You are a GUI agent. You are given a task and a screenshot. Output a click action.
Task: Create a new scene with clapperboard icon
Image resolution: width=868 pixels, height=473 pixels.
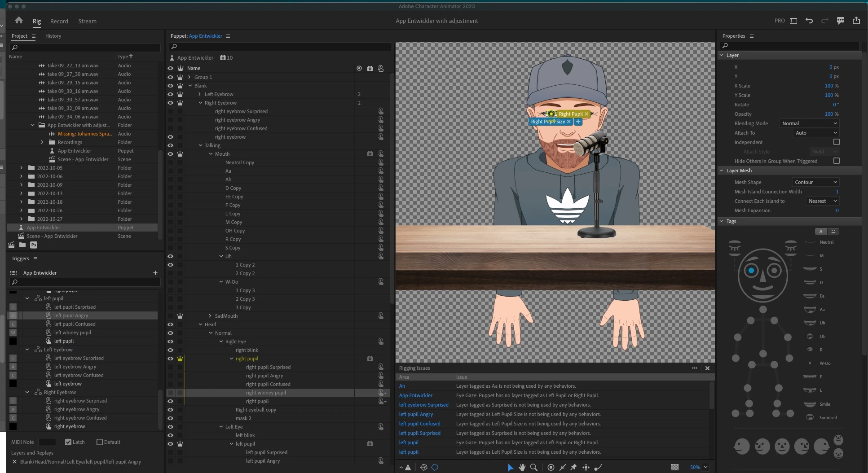pyautogui.click(x=12, y=245)
